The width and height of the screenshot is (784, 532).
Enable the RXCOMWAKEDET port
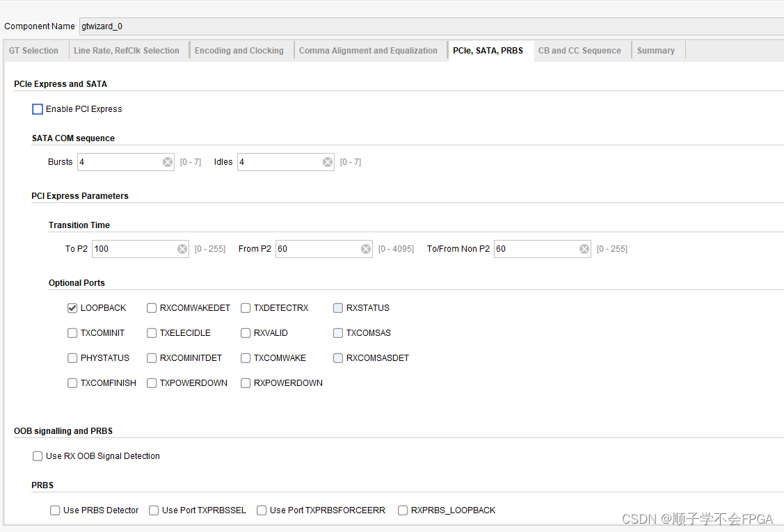pos(152,308)
